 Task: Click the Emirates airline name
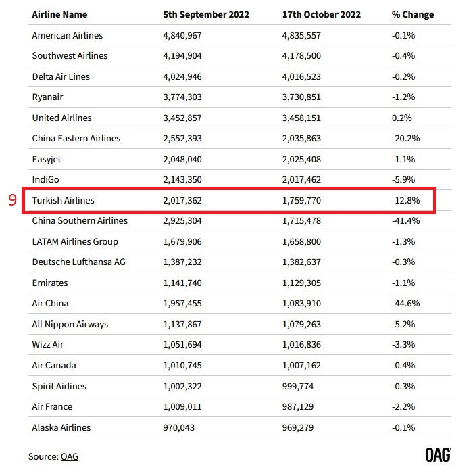coord(50,283)
